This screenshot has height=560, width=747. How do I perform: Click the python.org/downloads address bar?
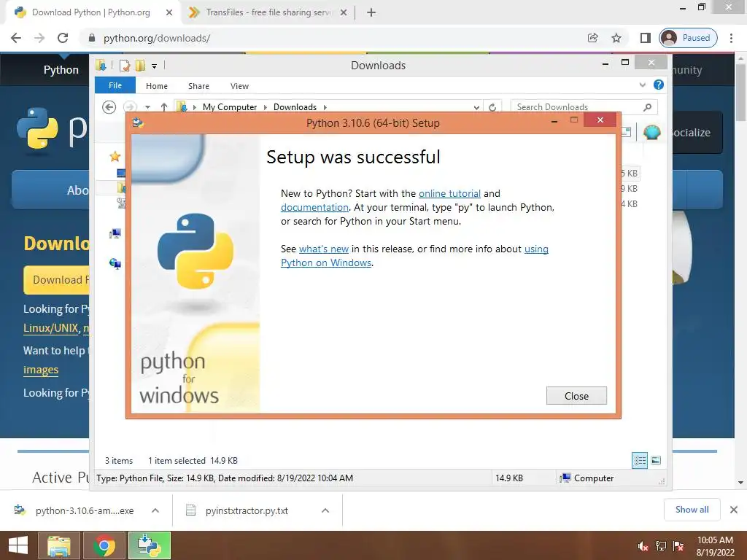(x=333, y=38)
